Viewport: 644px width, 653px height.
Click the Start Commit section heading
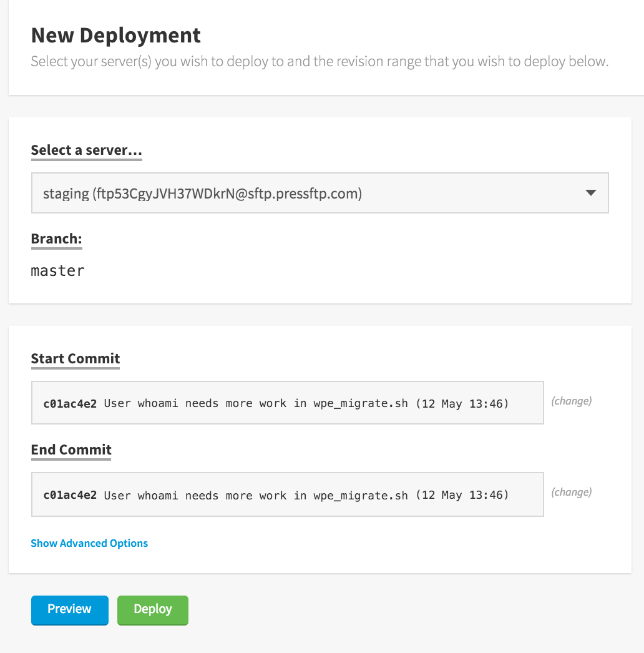76,358
